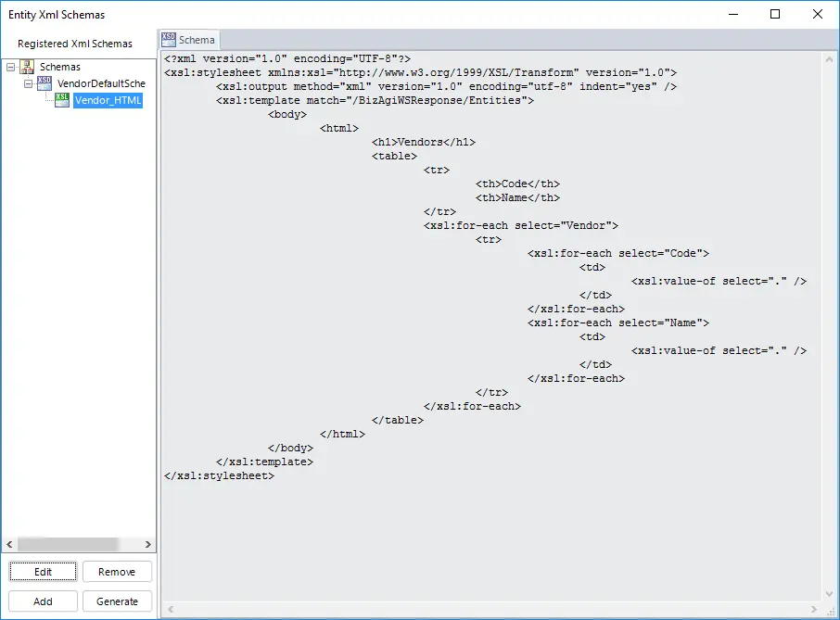Click the Registered Xml Schemas label
840x620 pixels.
[x=75, y=44]
